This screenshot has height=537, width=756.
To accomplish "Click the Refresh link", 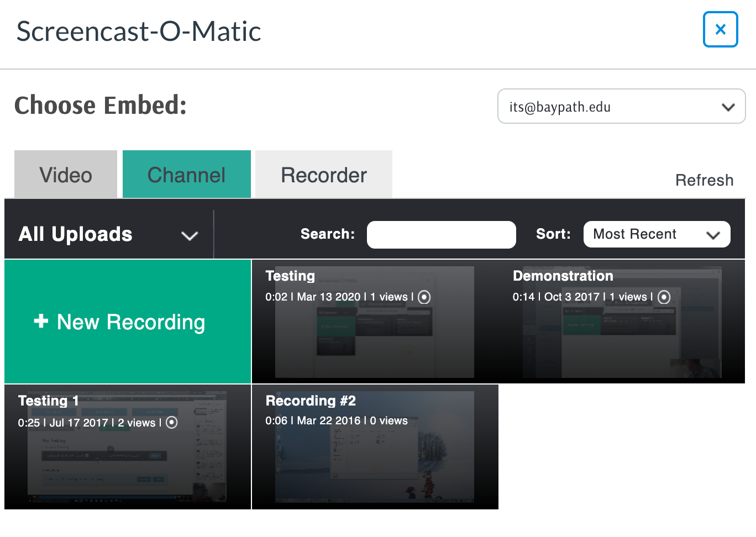I will (x=704, y=180).
